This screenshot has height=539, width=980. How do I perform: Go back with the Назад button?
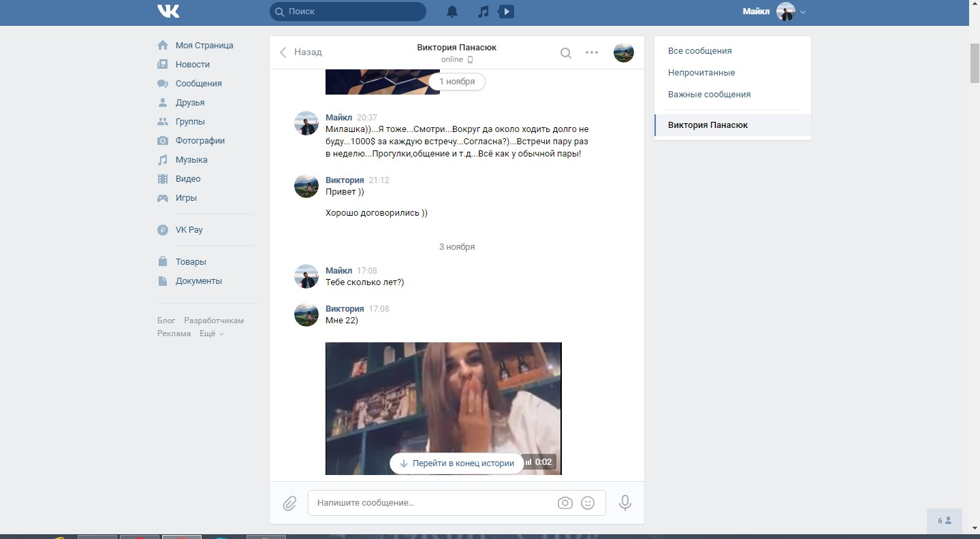coord(301,52)
